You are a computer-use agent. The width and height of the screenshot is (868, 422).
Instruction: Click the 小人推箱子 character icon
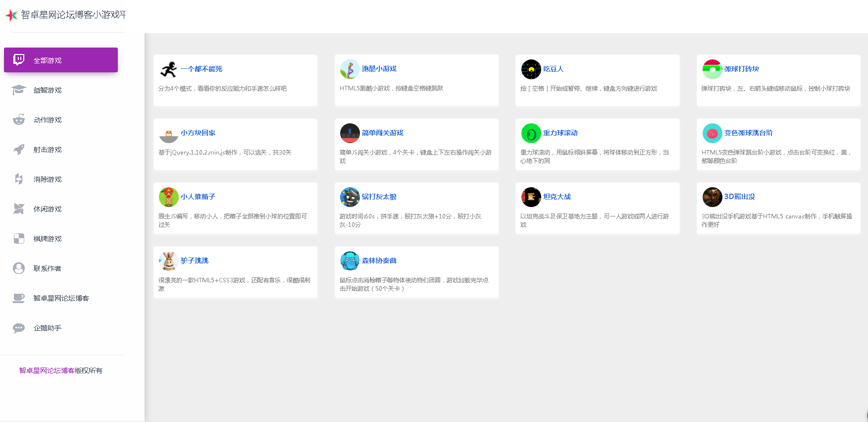168,197
